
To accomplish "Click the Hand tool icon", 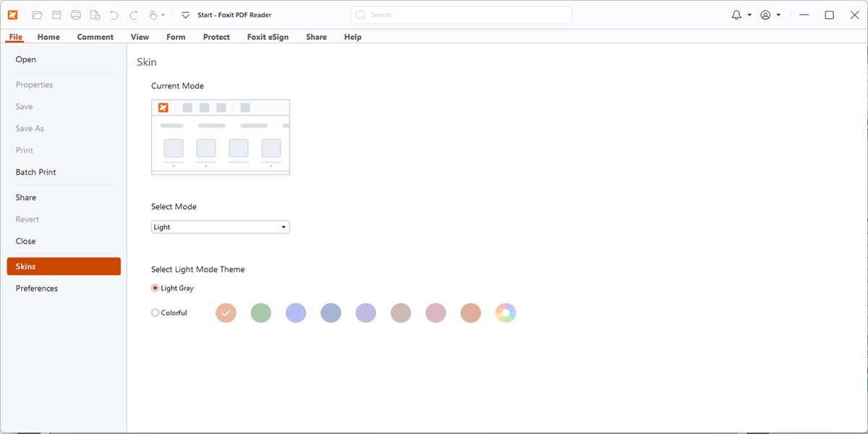I will click(x=153, y=14).
